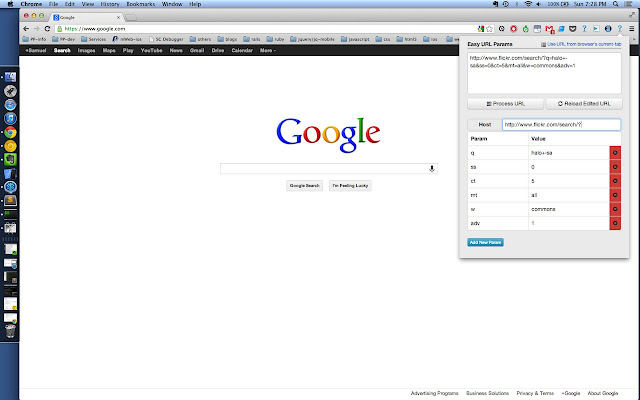Edit the value 'commons' for w param
640x400 pixels.
(x=569, y=209)
